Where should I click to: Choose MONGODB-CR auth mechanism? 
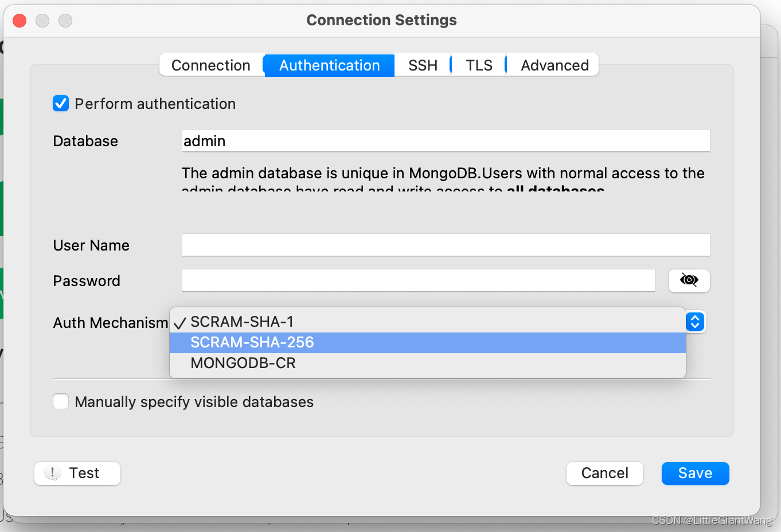point(243,363)
